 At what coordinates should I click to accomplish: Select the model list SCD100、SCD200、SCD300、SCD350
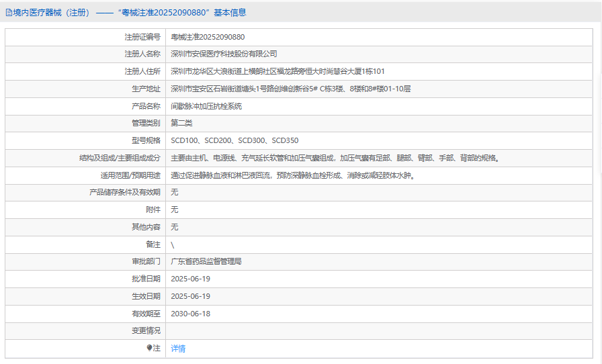pos(234,140)
